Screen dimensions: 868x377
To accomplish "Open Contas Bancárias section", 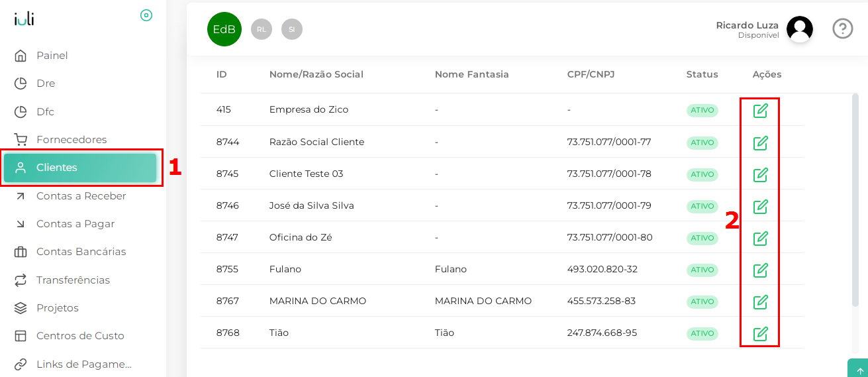I will [x=81, y=252].
